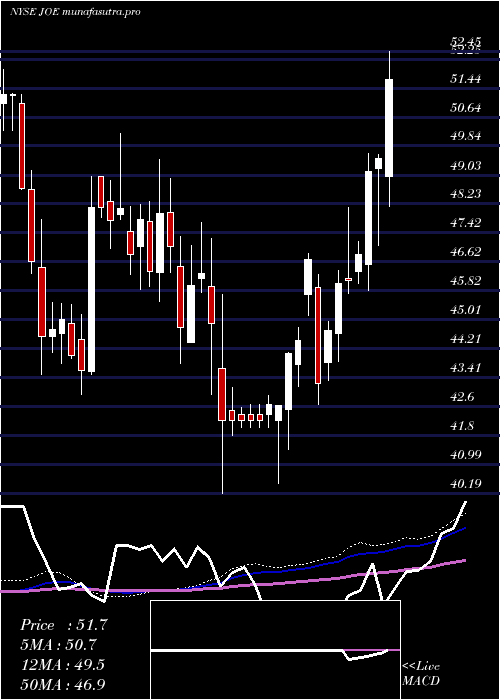Click the <<Live MACD label
Image resolution: width=500 pixels, height=700 pixels.
421,673
